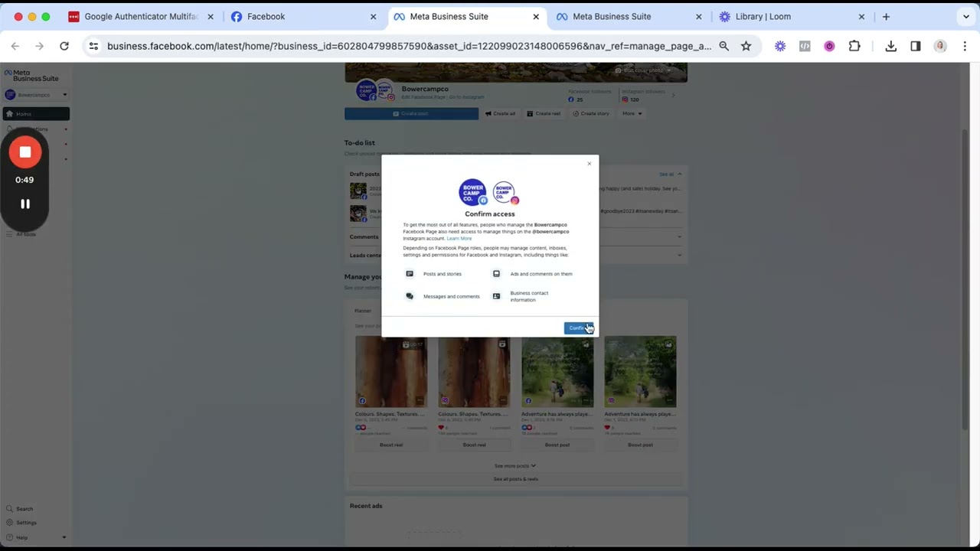
Task: Click the Loom extension icon in toolbar
Action: click(x=780, y=46)
